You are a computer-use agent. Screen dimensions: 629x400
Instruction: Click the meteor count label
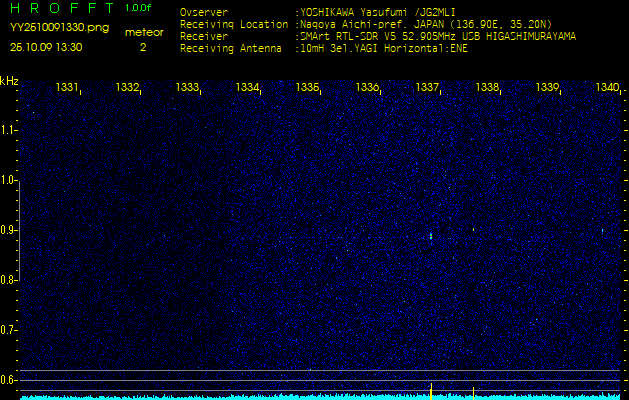click(144, 32)
